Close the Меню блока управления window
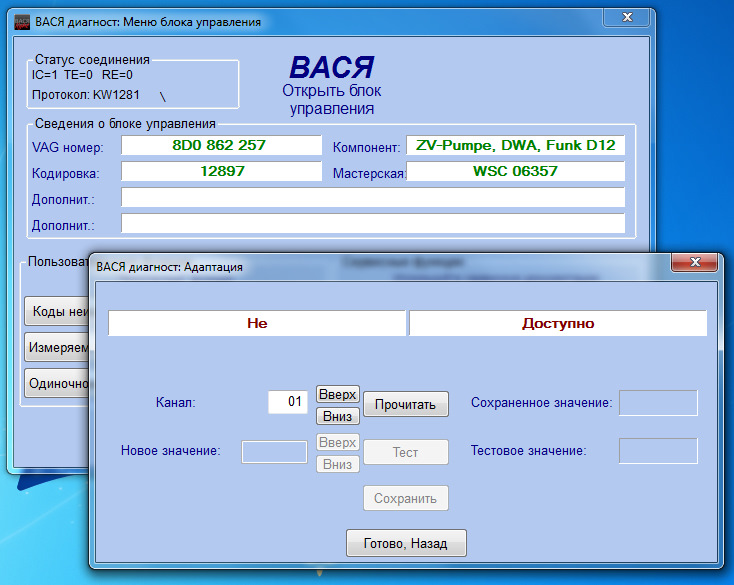Viewport: 734px width, 585px height. (627, 17)
